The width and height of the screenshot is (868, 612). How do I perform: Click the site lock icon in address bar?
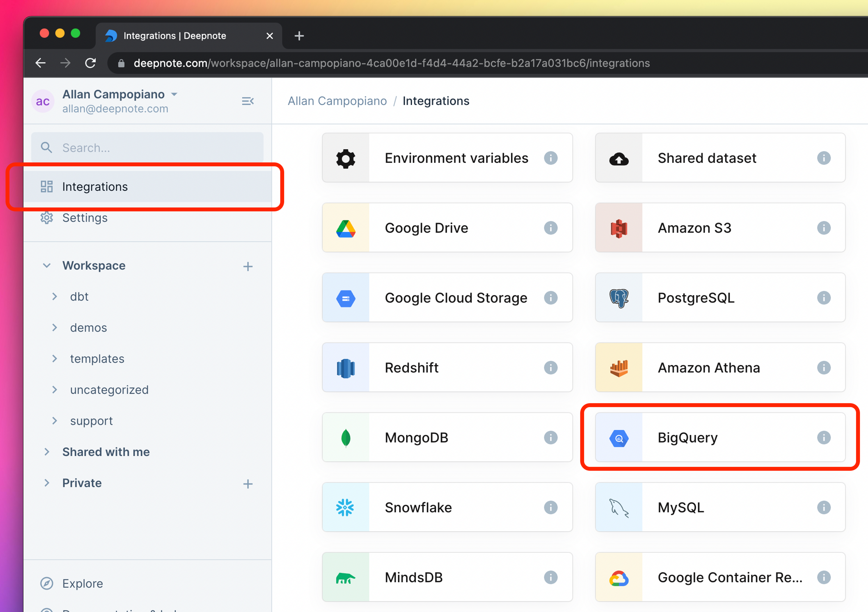[x=121, y=63]
